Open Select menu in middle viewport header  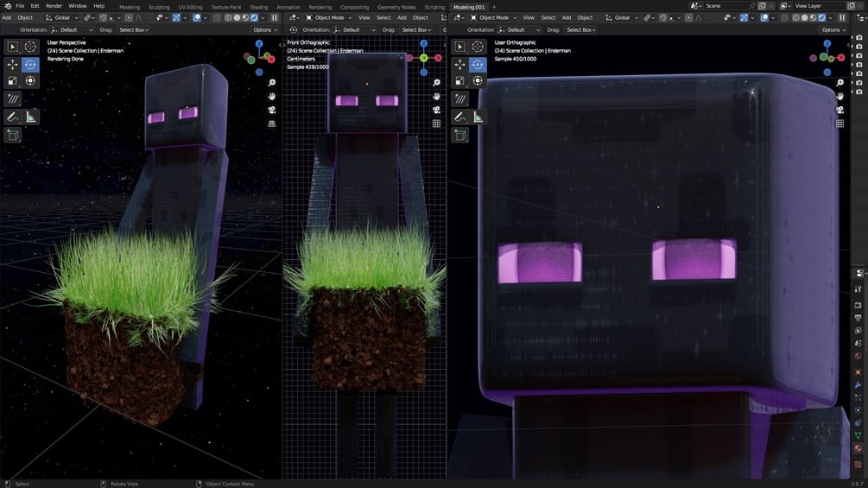(x=383, y=17)
